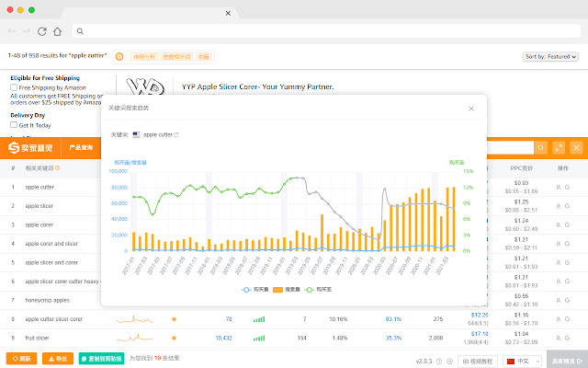Close the orange extension panel with X

click(x=576, y=148)
